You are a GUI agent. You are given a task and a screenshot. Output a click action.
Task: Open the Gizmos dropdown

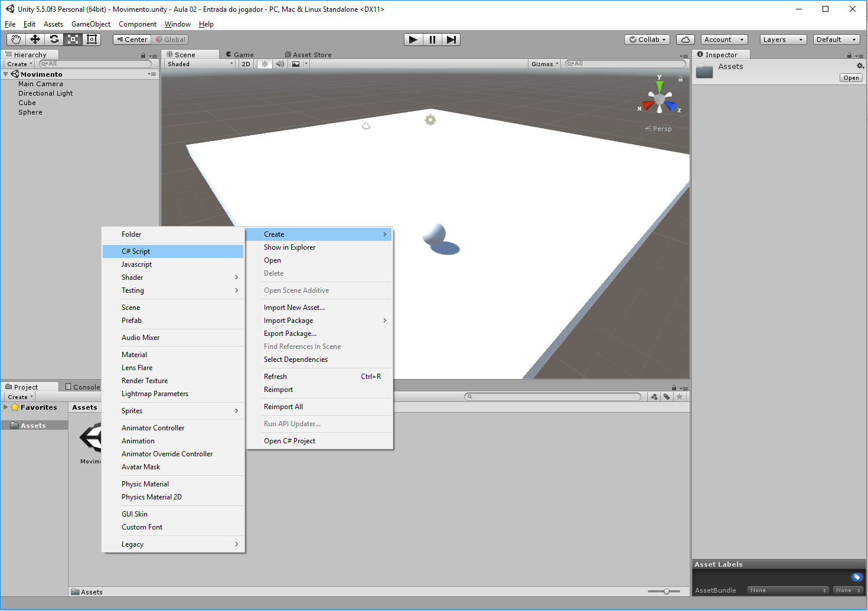(x=544, y=64)
